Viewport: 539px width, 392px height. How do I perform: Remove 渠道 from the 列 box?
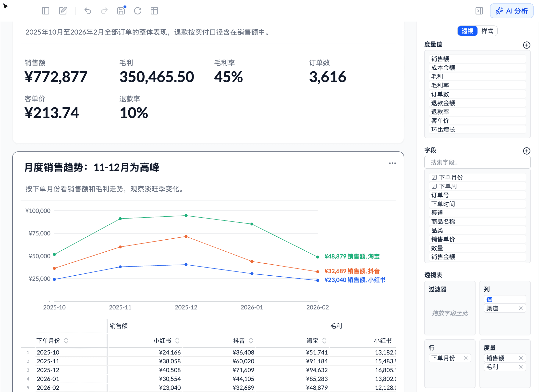[x=521, y=308]
